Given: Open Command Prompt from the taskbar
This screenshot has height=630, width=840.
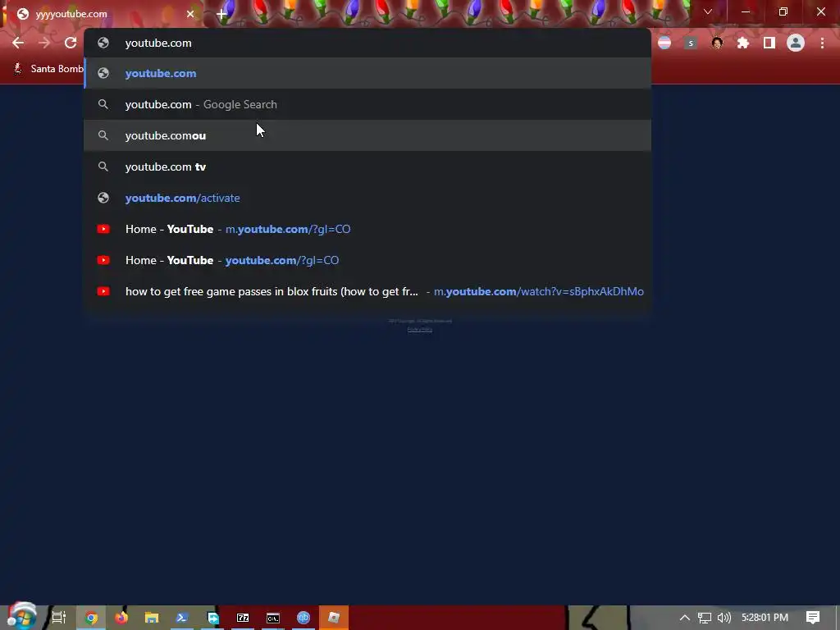Looking at the screenshot, I should click(x=273, y=618).
